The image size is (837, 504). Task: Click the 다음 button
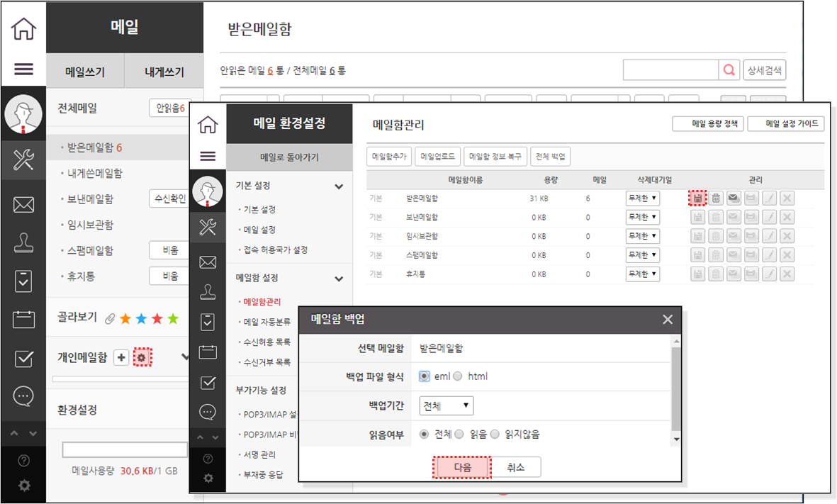click(462, 467)
